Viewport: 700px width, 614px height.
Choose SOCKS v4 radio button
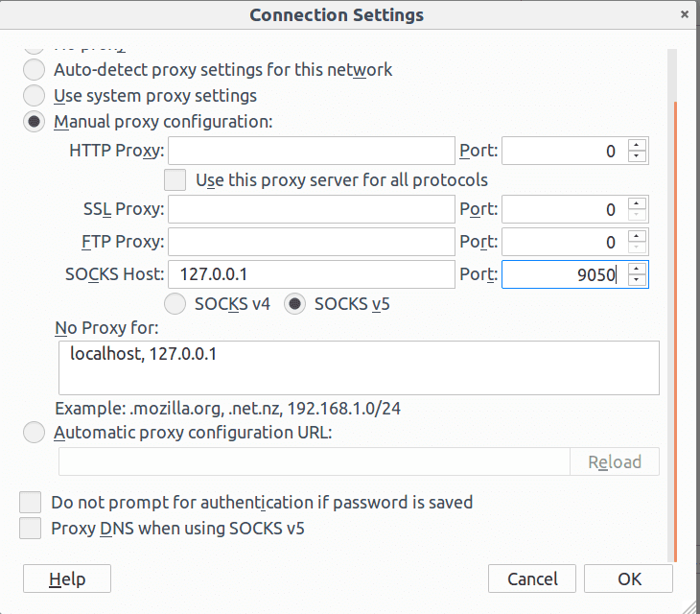pos(176,304)
